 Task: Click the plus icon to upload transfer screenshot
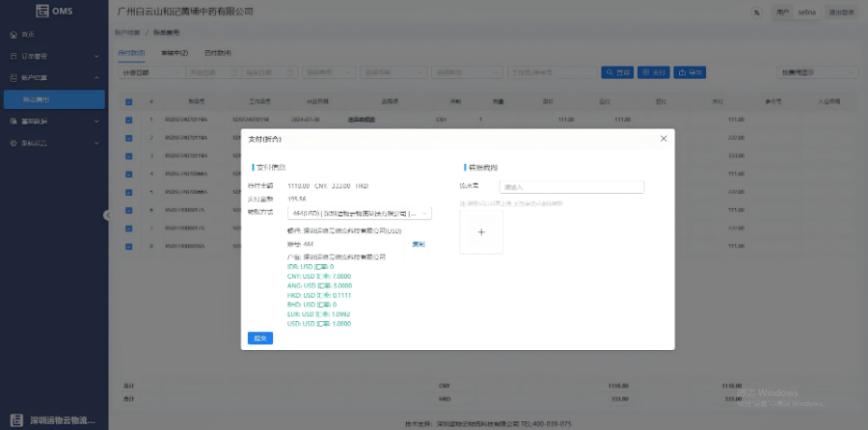click(481, 232)
